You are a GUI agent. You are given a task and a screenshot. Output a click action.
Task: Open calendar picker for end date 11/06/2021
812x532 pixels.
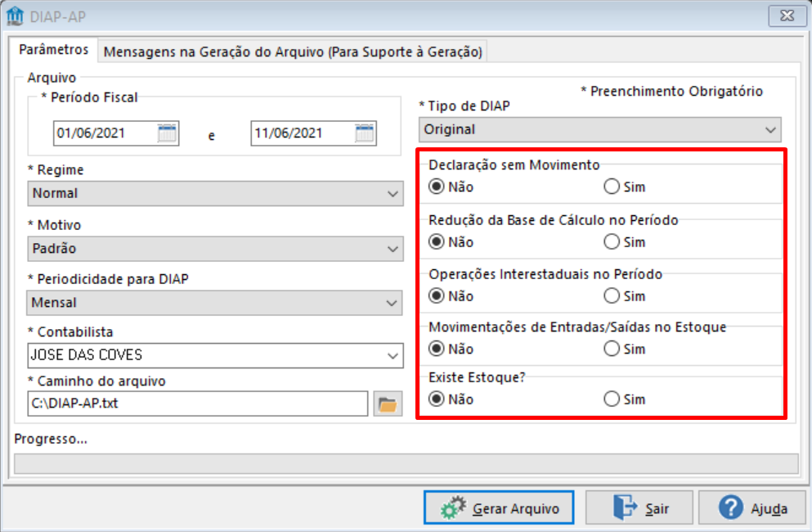pyautogui.click(x=365, y=133)
